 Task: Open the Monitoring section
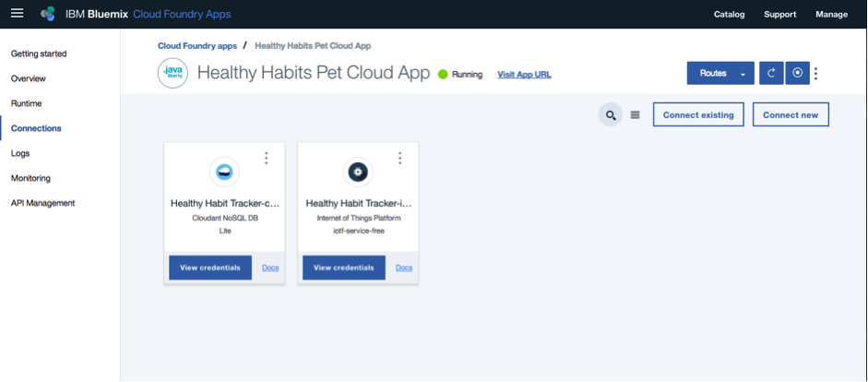(30, 178)
